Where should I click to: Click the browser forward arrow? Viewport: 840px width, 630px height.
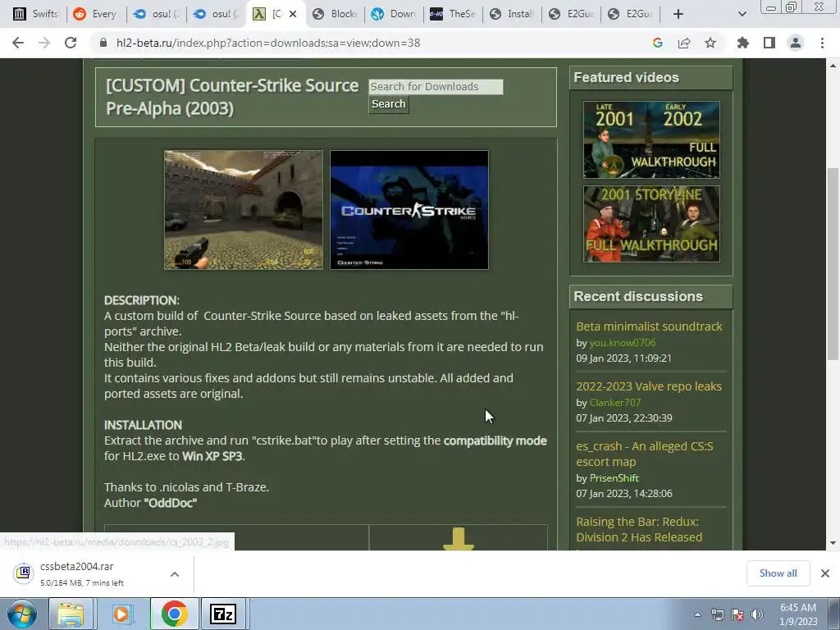44,43
